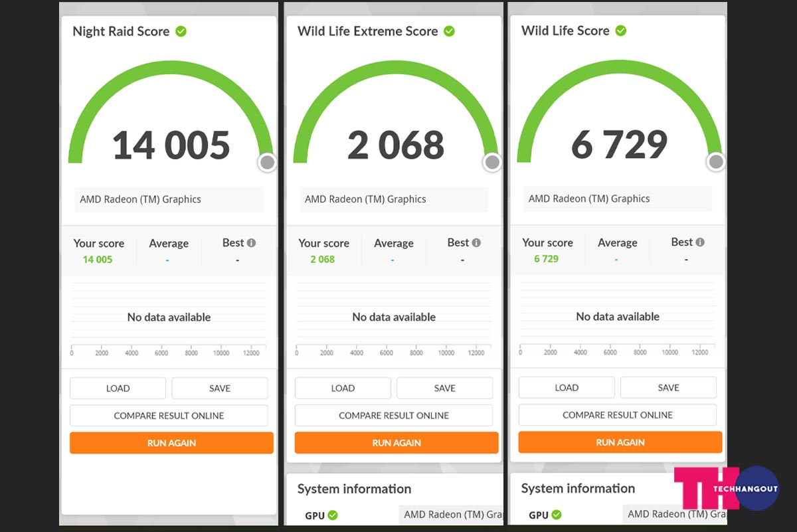Click the Wild Life Extreme Score checkmark icon
The width and height of the screenshot is (797, 532).
[449, 31]
